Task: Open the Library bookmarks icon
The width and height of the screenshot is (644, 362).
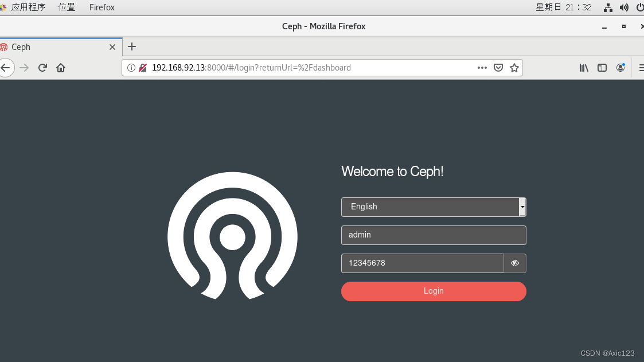Action: point(584,68)
